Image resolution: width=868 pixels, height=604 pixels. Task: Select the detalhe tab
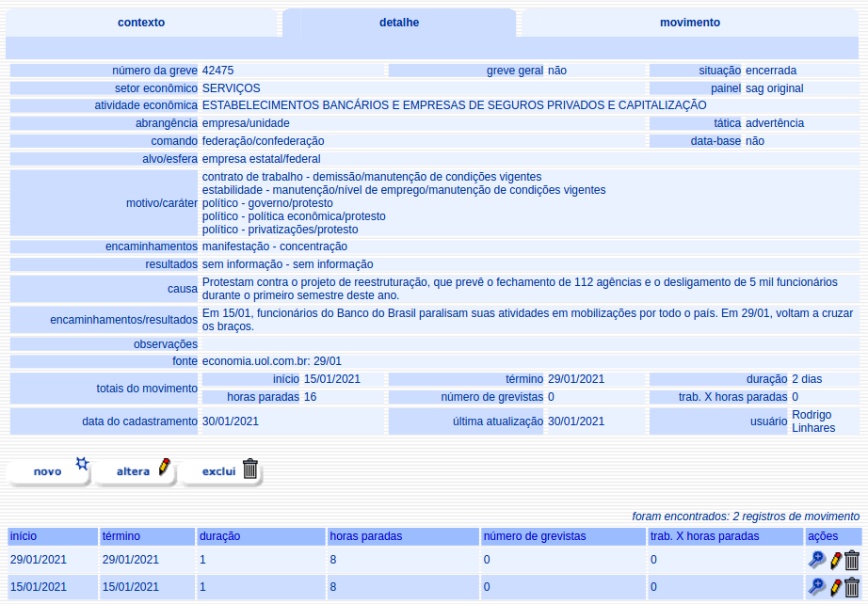(x=399, y=23)
